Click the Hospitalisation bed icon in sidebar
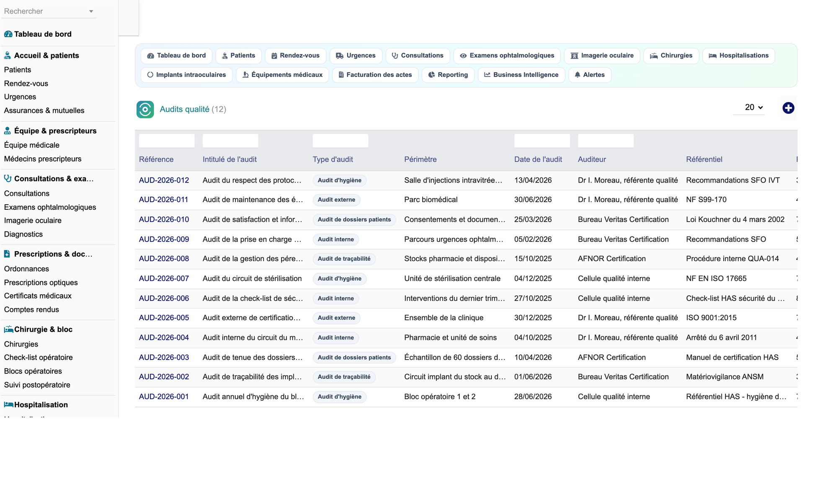815x504 pixels. coord(8,405)
